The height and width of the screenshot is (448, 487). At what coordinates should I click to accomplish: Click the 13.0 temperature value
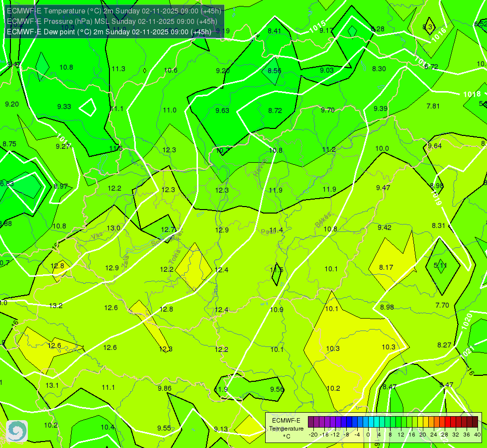113,228
